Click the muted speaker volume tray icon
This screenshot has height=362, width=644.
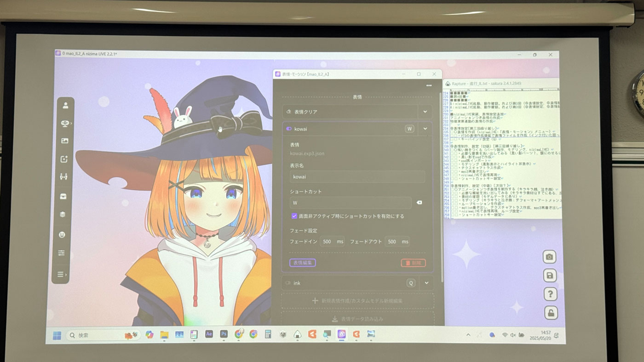pos(513,335)
